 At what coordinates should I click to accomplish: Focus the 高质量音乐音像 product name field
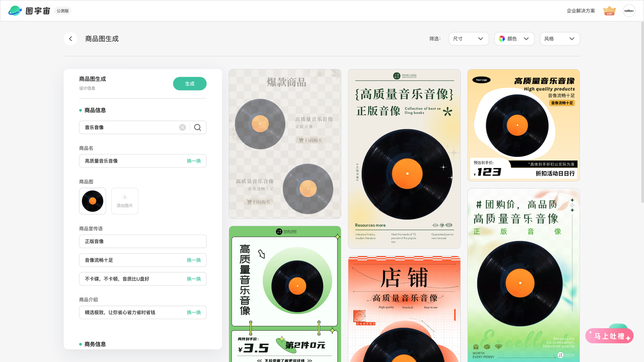tap(143, 161)
